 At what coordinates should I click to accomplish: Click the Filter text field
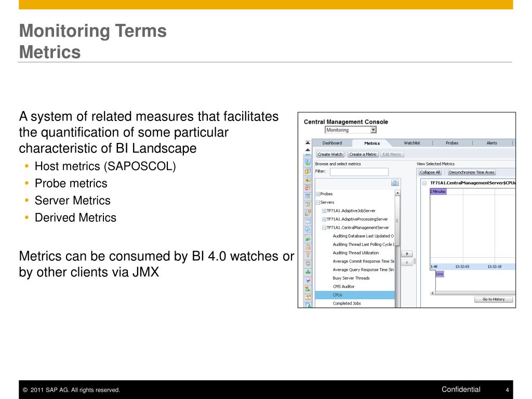[359, 172]
